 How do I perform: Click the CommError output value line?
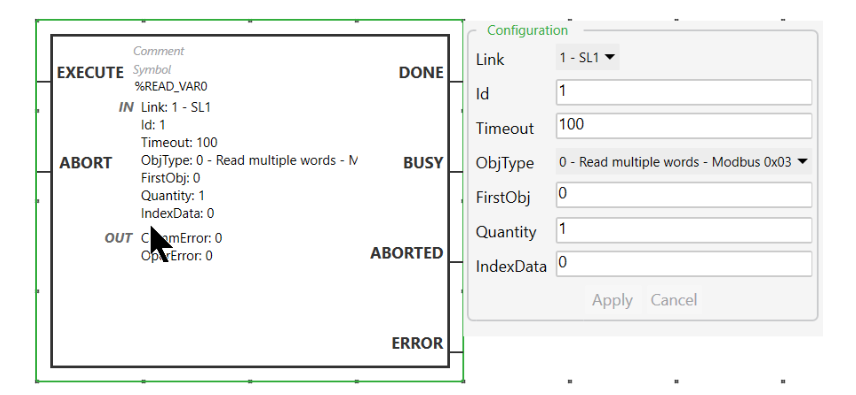click(x=181, y=238)
